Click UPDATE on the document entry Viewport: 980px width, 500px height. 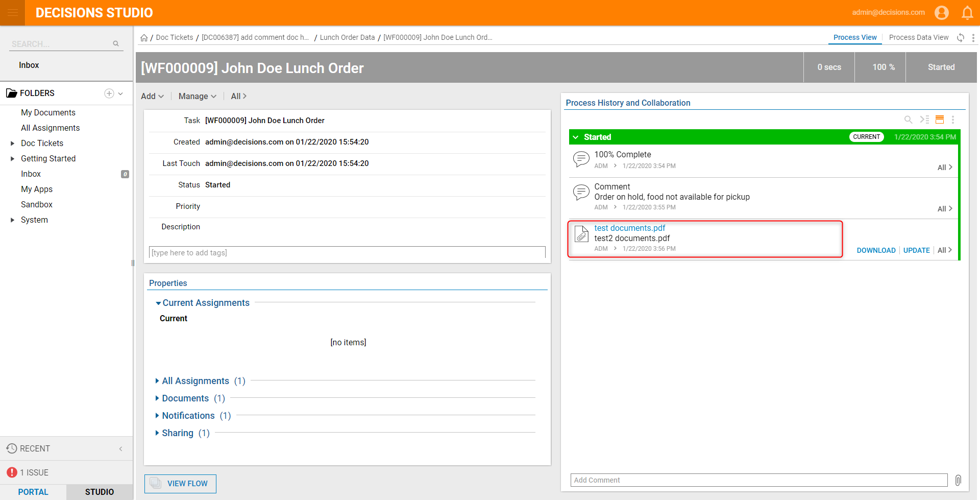(x=916, y=250)
